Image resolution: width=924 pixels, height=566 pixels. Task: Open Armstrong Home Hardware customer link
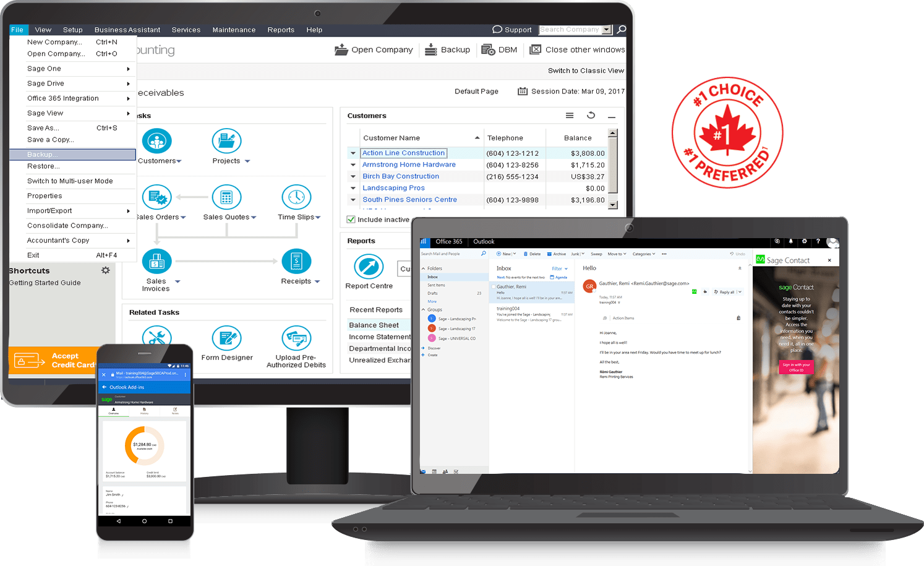(409, 165)
